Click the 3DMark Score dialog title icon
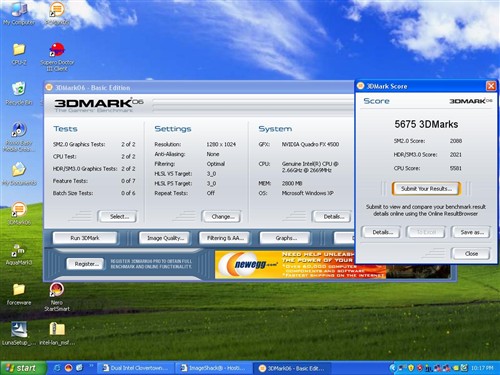The width and height of the screenshot is (500, 375). (x=360, y=86)
